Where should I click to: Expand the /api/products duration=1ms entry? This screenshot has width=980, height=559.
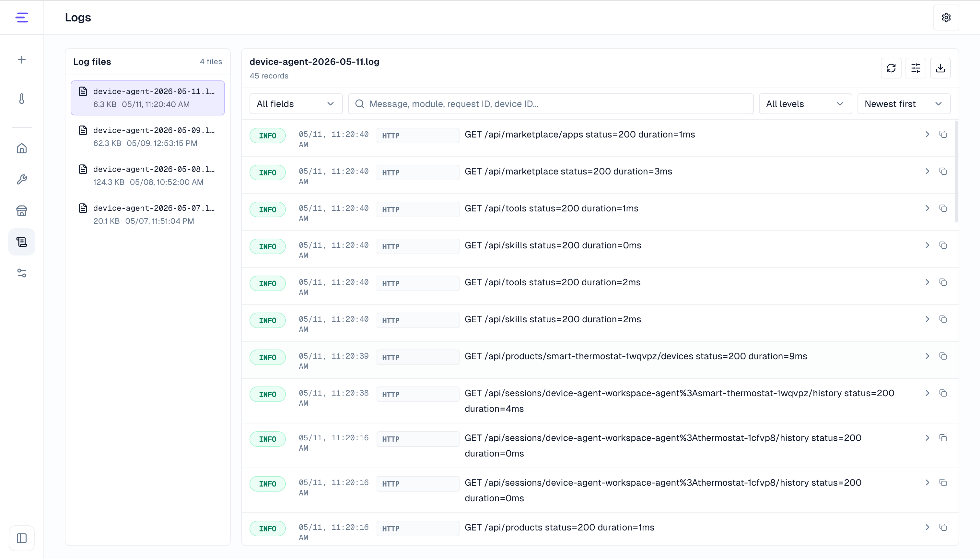point(927,528)
